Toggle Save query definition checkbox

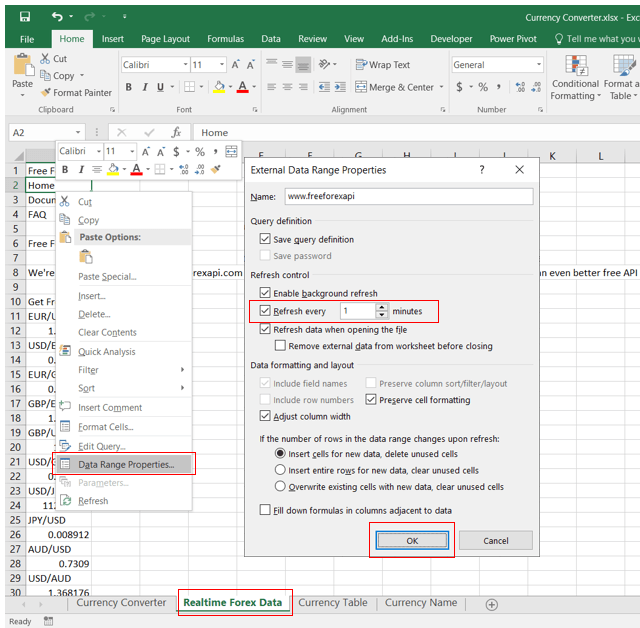coord(265,239)
